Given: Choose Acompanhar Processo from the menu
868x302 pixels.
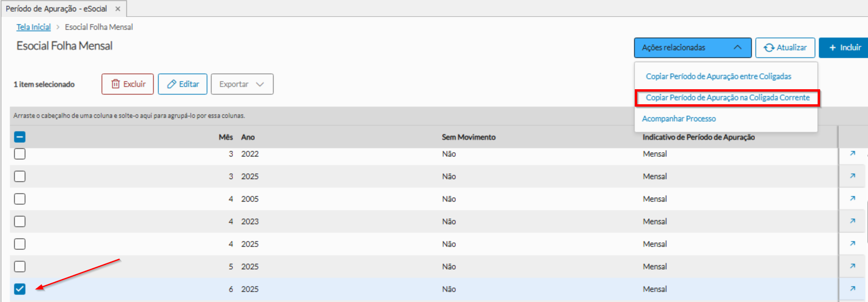Looking at the screenshot, I should [679, 119].
